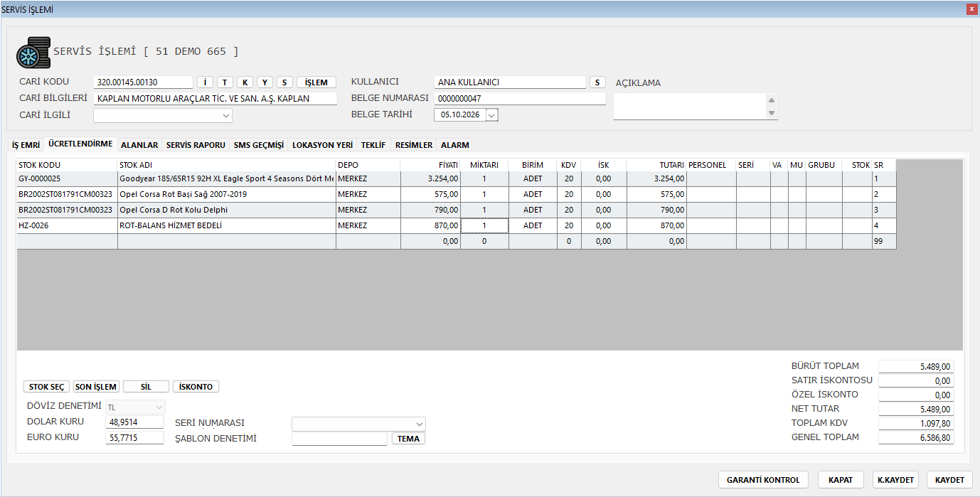Click the S button beside the İŞLEM button
The width and height of the screenshot is (980, 497).
[284, 82]
